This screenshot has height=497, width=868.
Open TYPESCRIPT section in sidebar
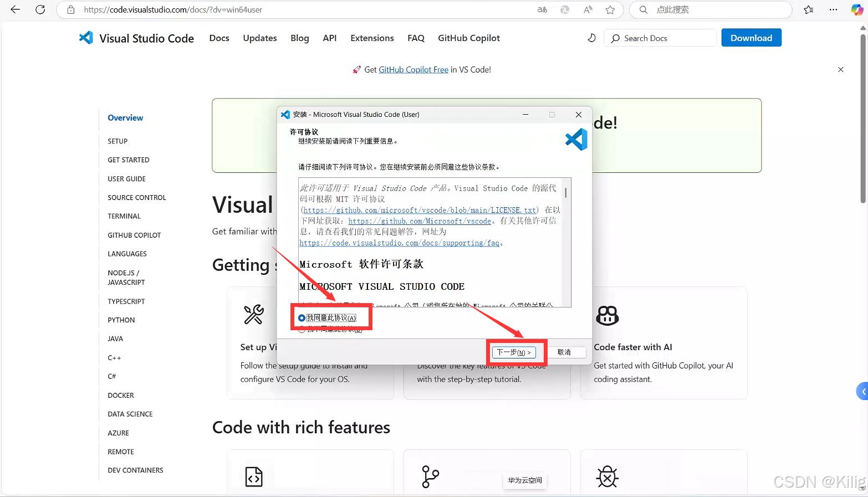click(126, 301)
